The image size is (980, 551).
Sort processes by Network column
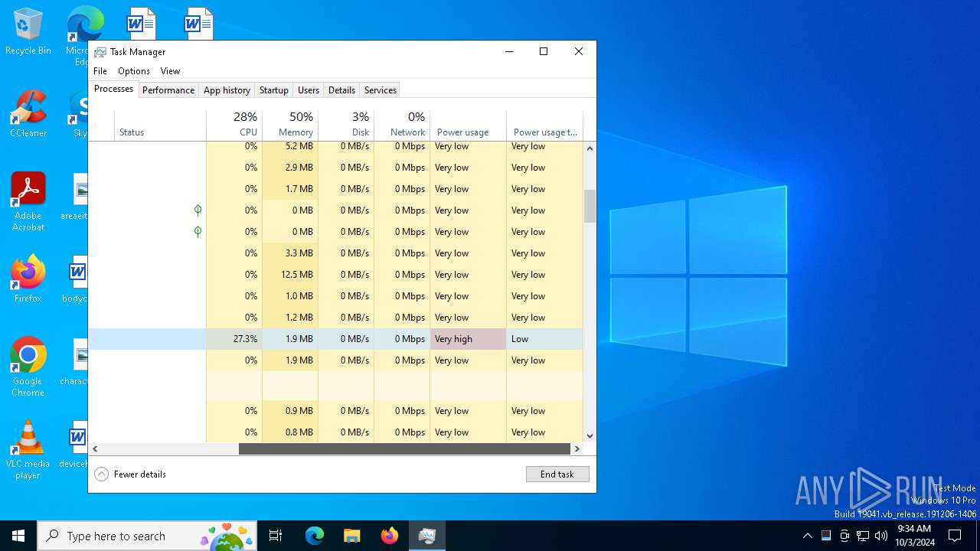point(402,126)
